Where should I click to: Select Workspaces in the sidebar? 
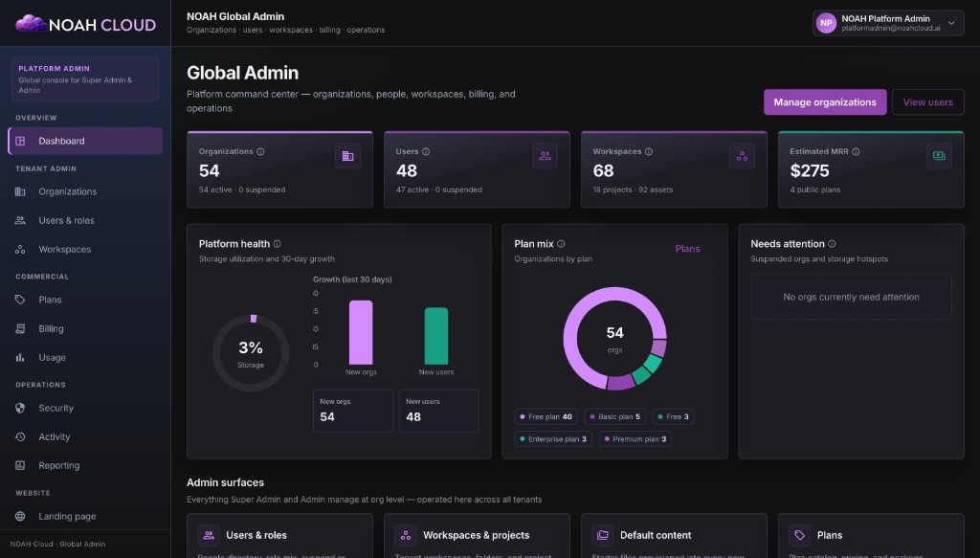click(x=85, y=249)
